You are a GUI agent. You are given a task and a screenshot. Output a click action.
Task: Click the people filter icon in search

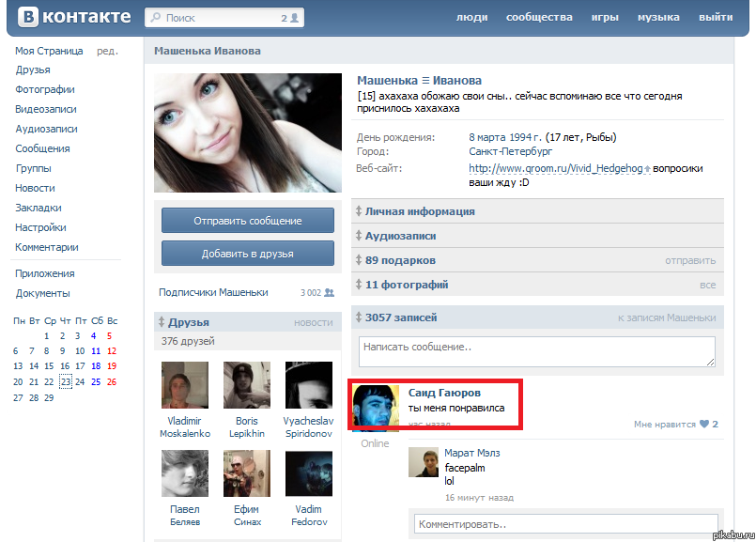click(295, 18)
